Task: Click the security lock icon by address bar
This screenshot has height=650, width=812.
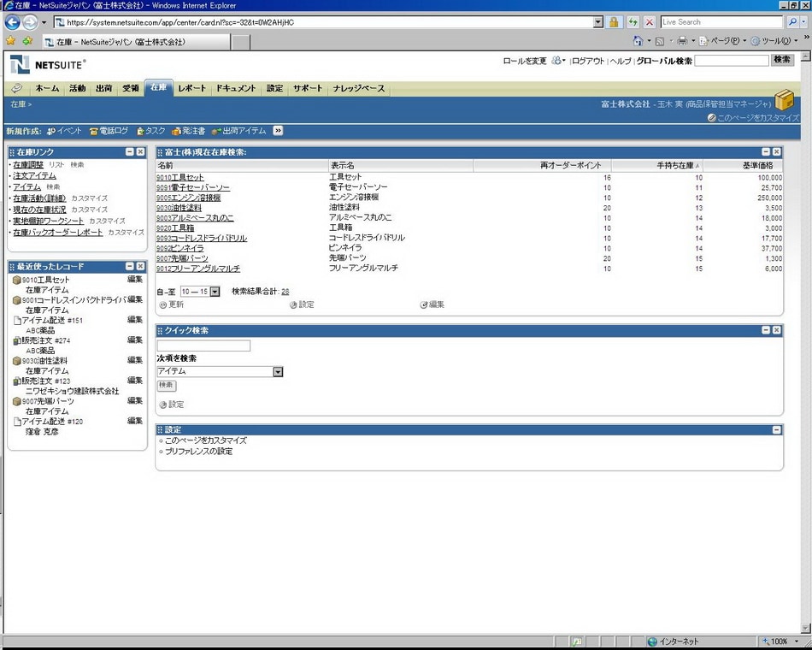Action: (614, 22)
